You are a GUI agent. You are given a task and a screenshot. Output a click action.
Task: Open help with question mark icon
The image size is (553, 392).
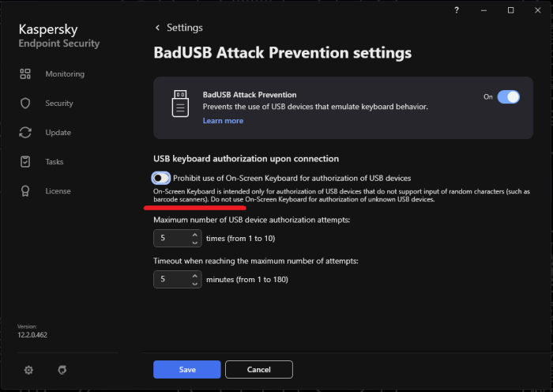pos(457,10)
